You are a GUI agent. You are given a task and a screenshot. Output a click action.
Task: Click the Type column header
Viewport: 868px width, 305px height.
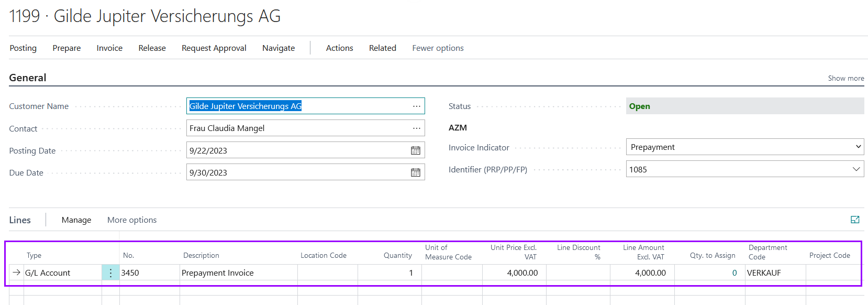click(x=34, y=255)
